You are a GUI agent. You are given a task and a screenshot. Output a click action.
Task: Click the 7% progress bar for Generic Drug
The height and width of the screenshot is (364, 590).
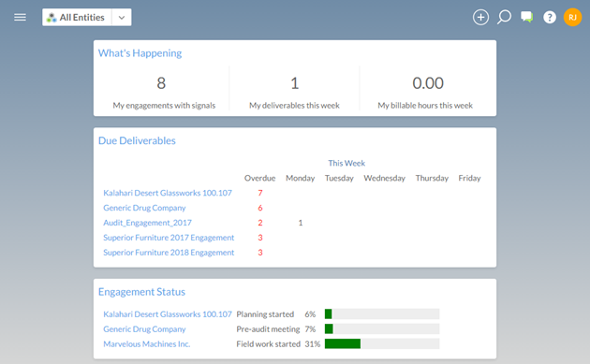point(382,329)
